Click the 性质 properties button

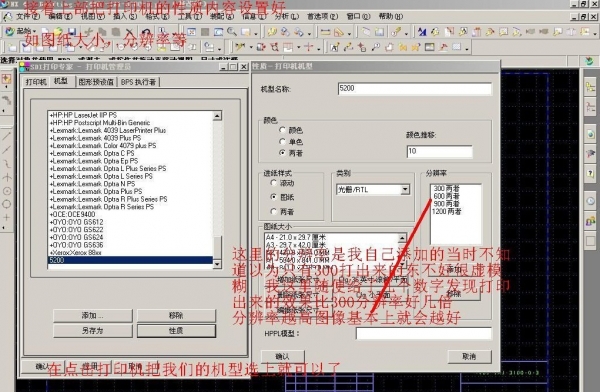tap(176, 331)
